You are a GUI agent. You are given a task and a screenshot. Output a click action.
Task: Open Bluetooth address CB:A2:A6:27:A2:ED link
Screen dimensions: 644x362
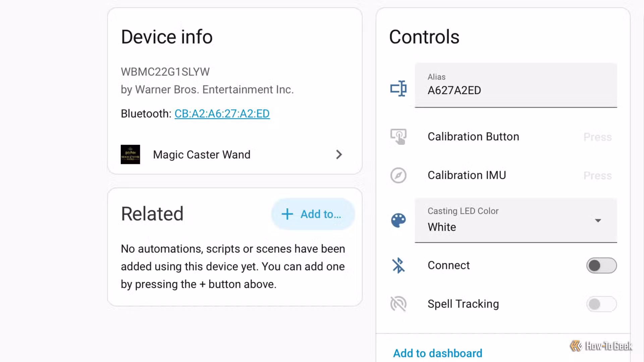(222, 114)
